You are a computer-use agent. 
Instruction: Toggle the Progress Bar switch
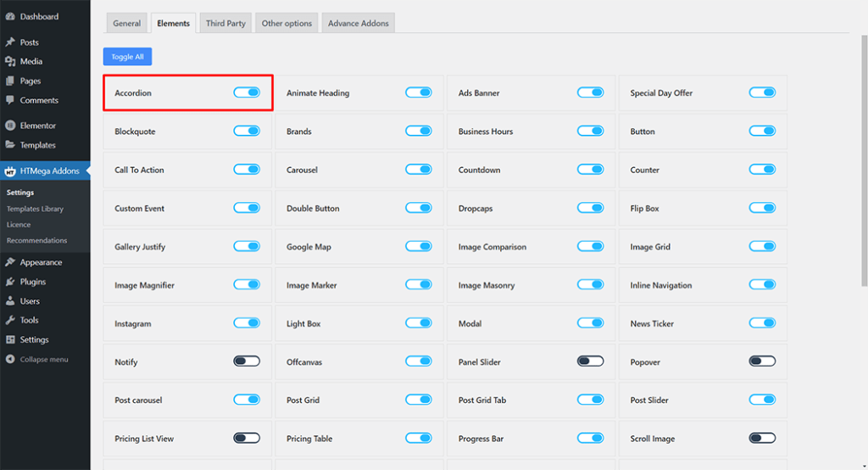[x=590, y=438]
